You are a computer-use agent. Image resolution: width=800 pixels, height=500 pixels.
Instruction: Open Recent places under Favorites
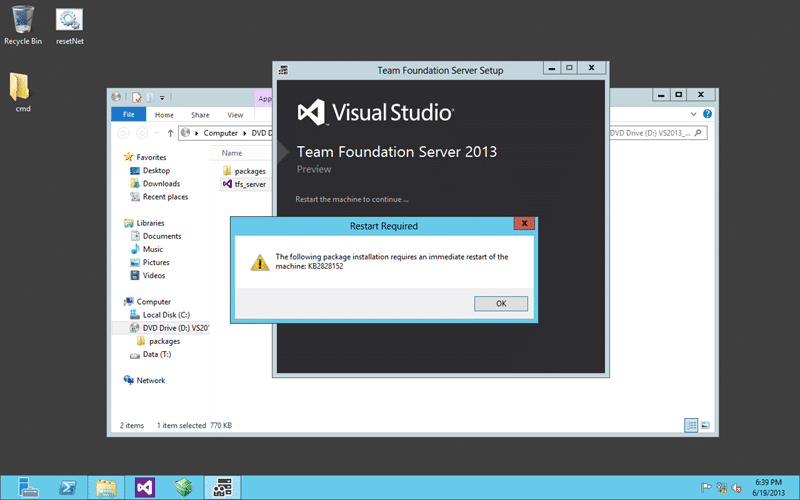click(159, 197)
